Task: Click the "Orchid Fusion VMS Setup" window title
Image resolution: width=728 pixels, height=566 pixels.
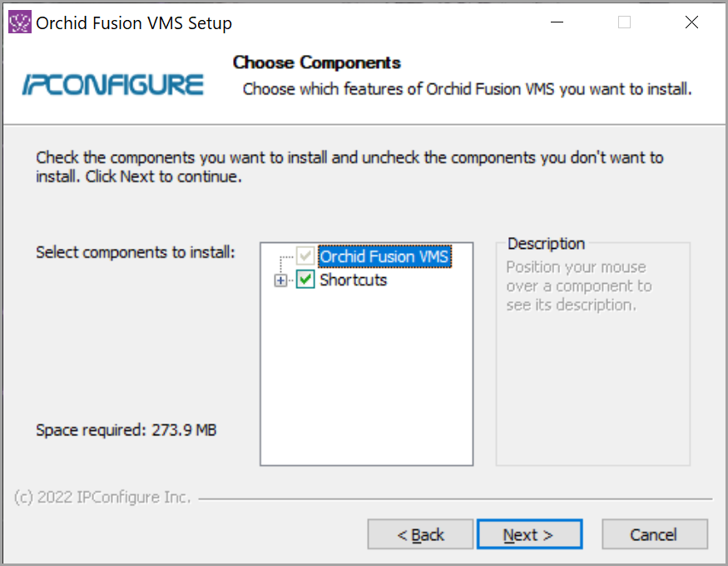Action: pyautogui.click(x=134, y=23)
